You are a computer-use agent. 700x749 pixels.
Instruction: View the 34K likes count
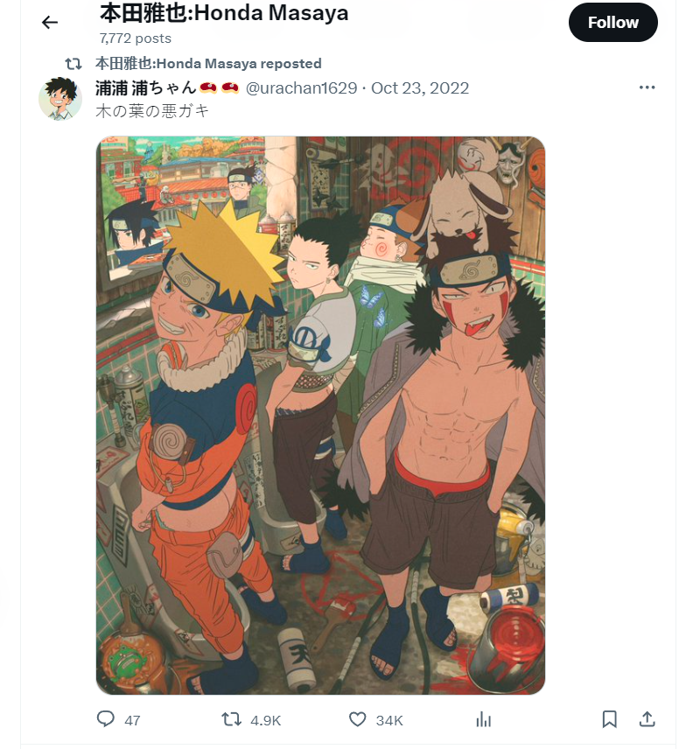pos(389,720)
